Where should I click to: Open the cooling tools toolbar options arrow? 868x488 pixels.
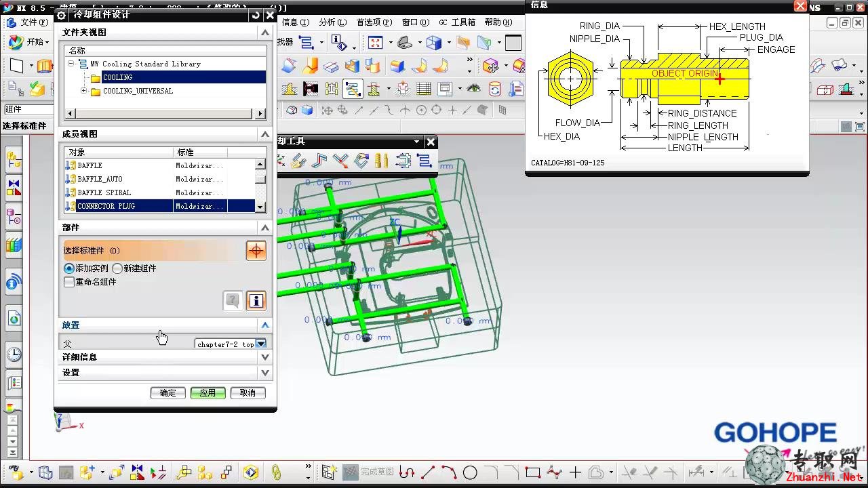point(417,142)
